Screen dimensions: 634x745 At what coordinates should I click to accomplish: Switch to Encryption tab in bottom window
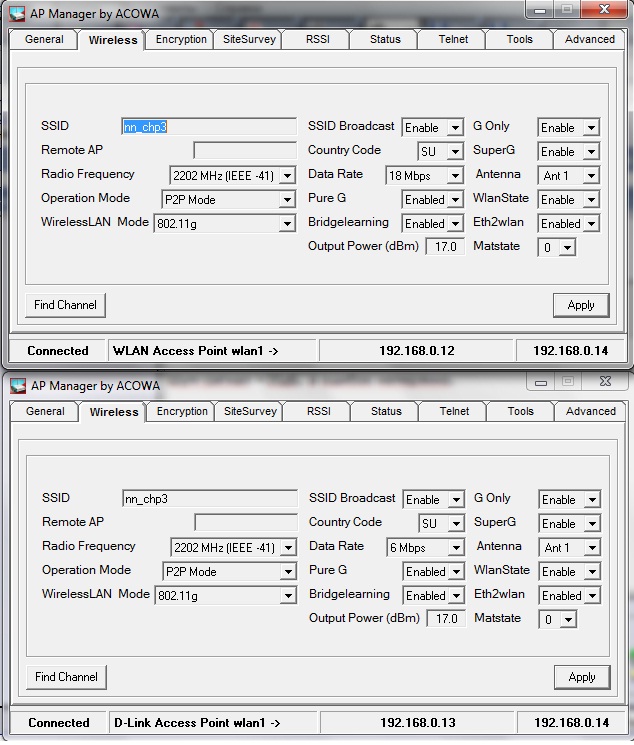(x=182, y=411)
